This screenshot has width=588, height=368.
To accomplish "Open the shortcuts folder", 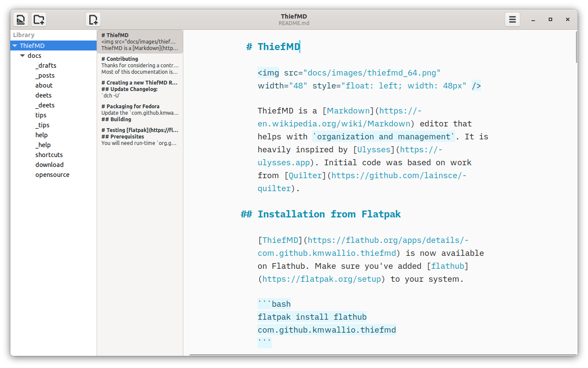I will (49, 155).
